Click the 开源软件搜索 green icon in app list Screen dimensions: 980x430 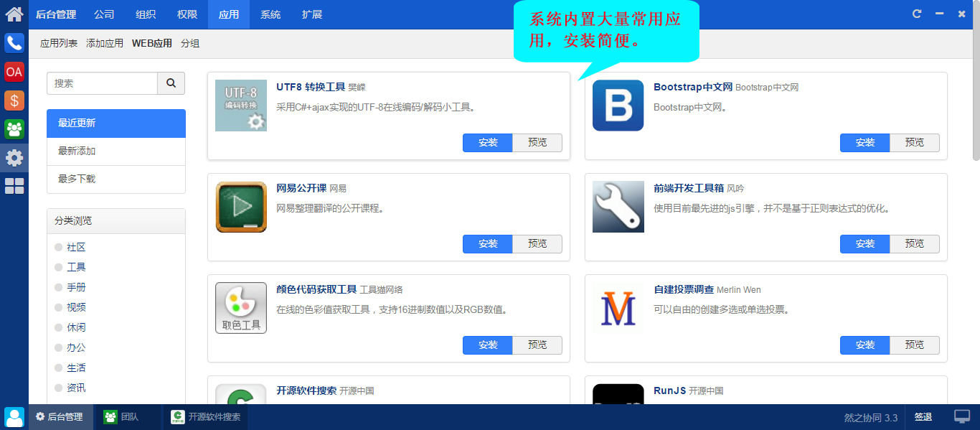(241, 393)
